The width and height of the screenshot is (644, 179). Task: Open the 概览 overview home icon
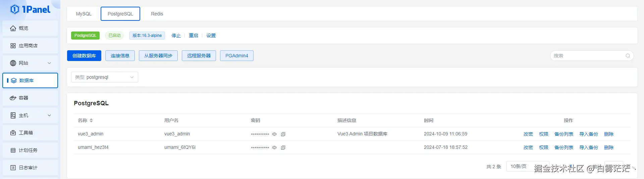click(x=13, y=28)
